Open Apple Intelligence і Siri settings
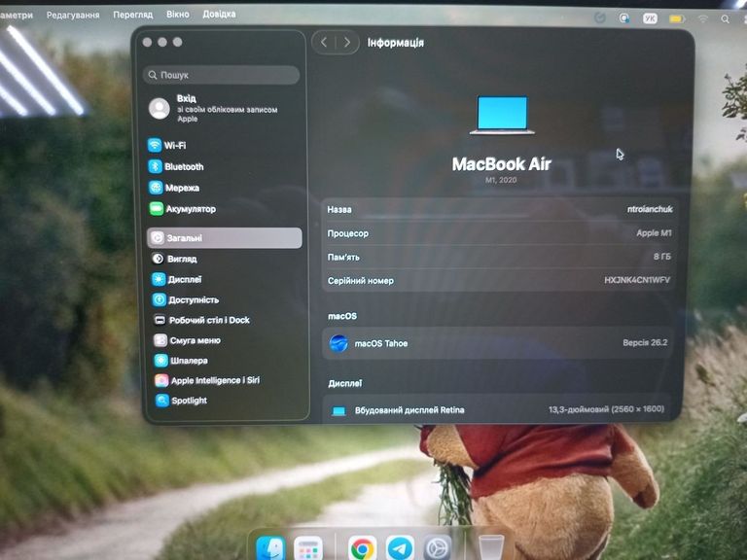Screen dimensions: 747x560 207,380
